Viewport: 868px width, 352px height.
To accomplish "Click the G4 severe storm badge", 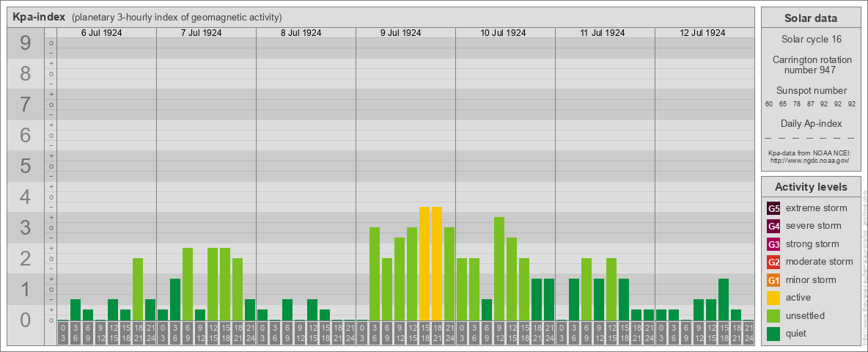I will click(x=773, y=227).
